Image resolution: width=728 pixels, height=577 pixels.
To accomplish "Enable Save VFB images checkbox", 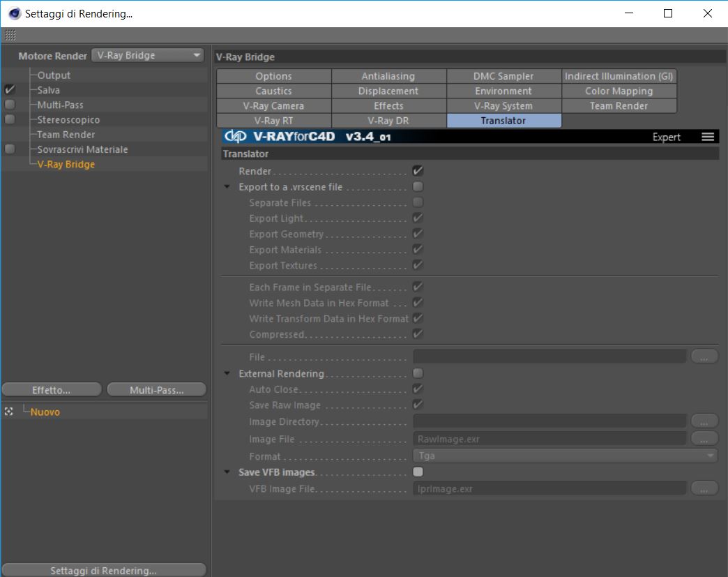I will pyautogui.click(x=418, y=472).
